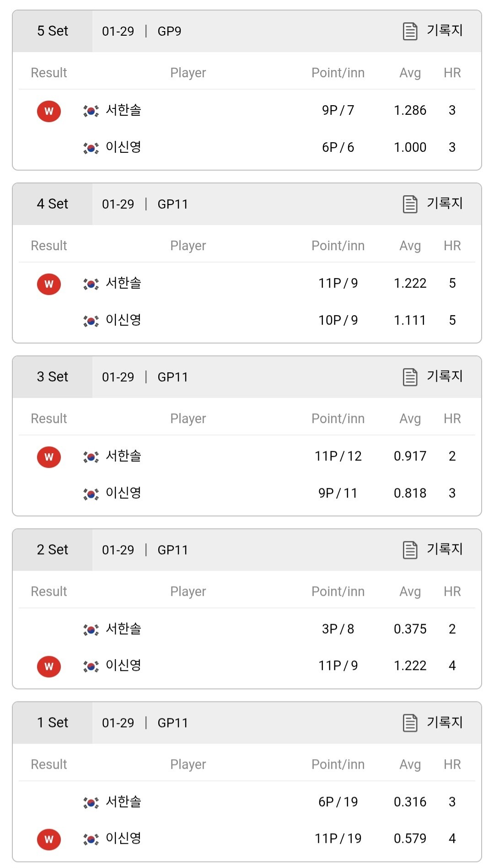Select the 2 Set header label
This screenshot has height=868, width=494.
[53, 550]
